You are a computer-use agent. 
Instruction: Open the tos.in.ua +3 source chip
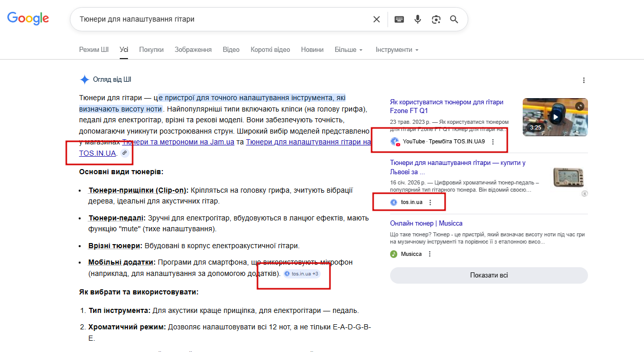tap(302, 274)
